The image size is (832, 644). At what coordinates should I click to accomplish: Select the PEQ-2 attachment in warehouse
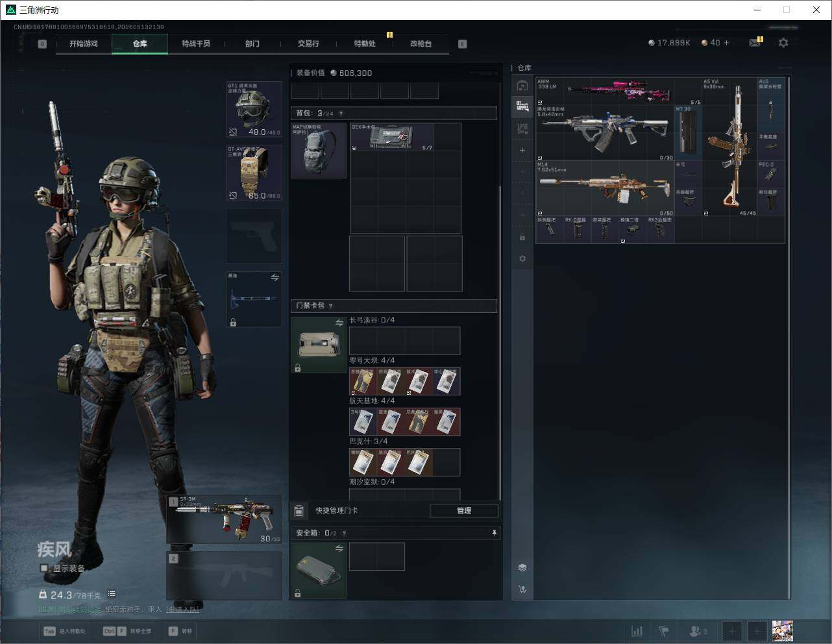pyautogui.click(x=771, y=174)
